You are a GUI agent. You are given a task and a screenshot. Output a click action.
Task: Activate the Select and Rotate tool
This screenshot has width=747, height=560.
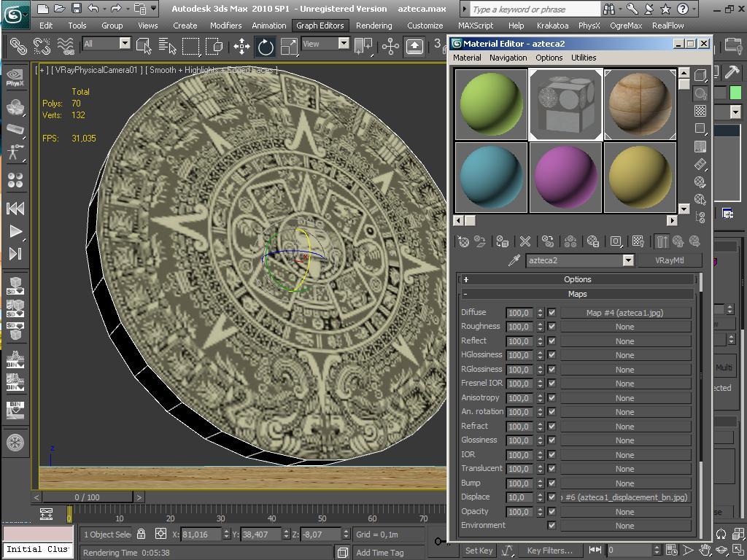point(266,47)
